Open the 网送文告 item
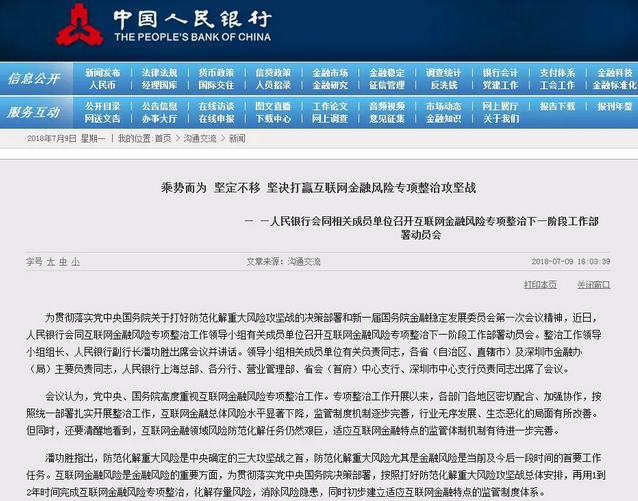This screenshot has width=638, height=501. pos(103,119)
